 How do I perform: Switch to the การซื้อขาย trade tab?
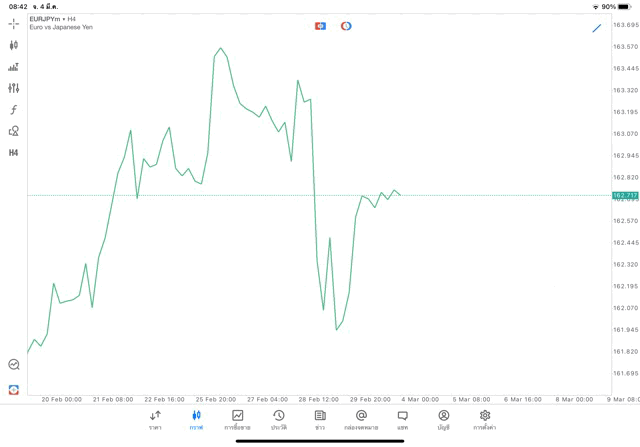(237, 420)
